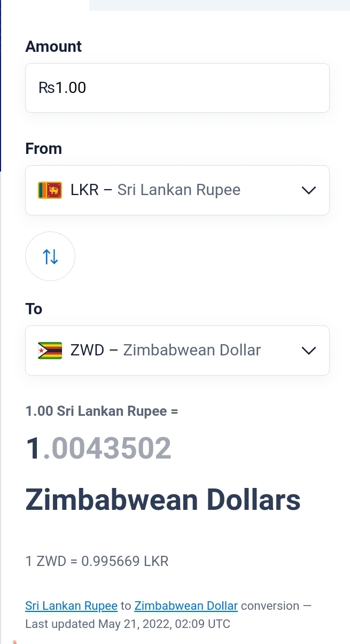Image resolution: width=350 pixels, height=644 pixels.
Task: Open the Zimbabwean Dollar link
Action: (x=186, y=606)
